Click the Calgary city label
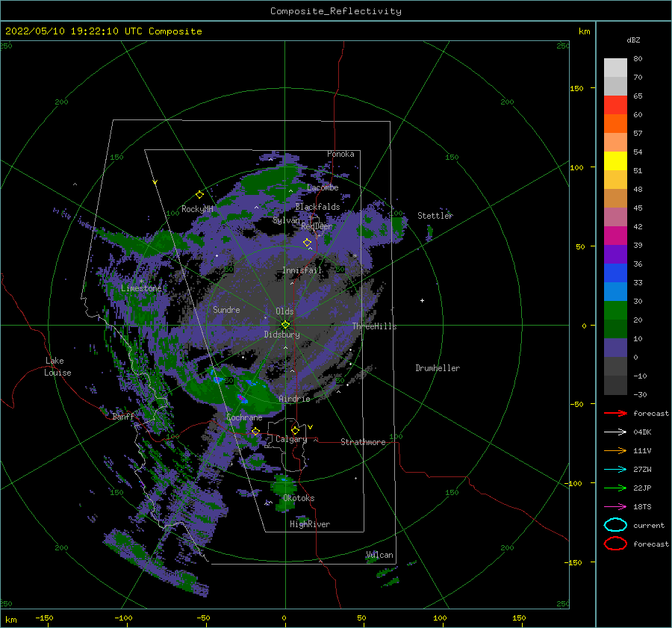The height and width of the screenshot is (628, 672). tap(291, 439)
